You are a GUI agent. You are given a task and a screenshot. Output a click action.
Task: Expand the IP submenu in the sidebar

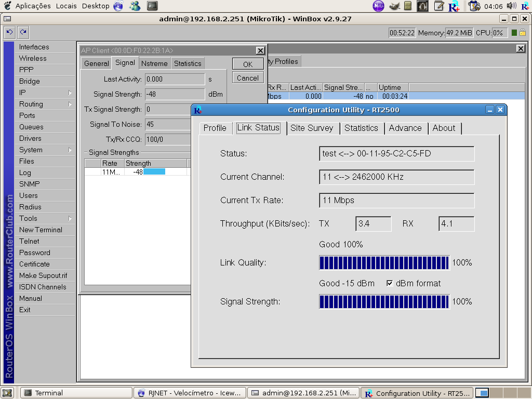[70, 92]
